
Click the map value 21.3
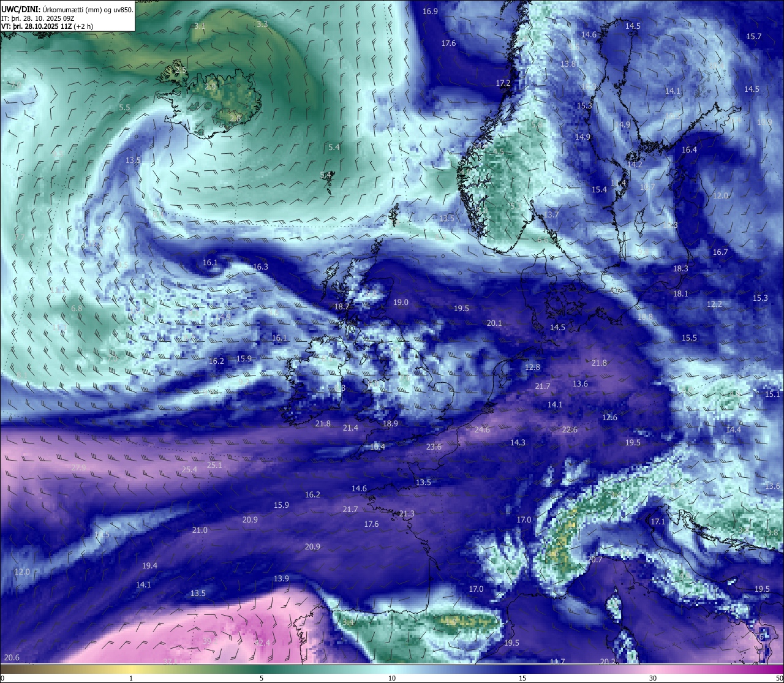click(407, 514)
